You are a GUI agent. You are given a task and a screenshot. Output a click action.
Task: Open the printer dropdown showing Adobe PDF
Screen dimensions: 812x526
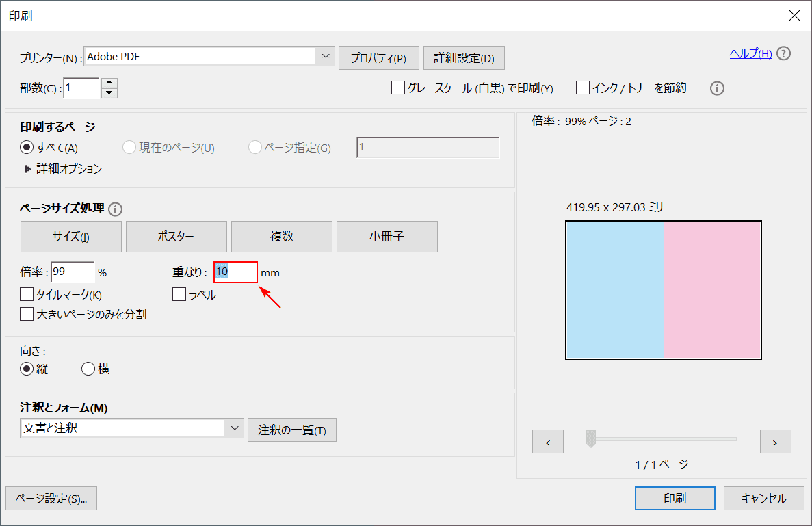point(209,57)
